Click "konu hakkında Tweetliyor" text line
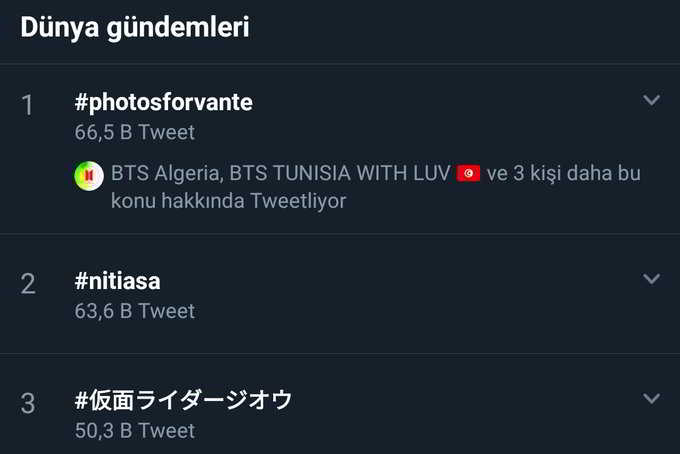The height and width of the screenshot is (454, 680). (x=229, y=201)
